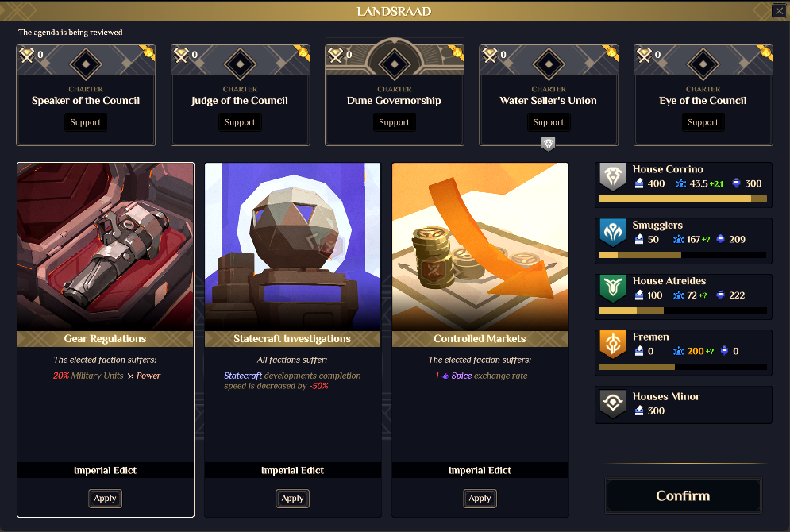Select the Smugglers faction emblem
Image resolution: width=790 pixels, height=532 pixels.
click(613, 233)
